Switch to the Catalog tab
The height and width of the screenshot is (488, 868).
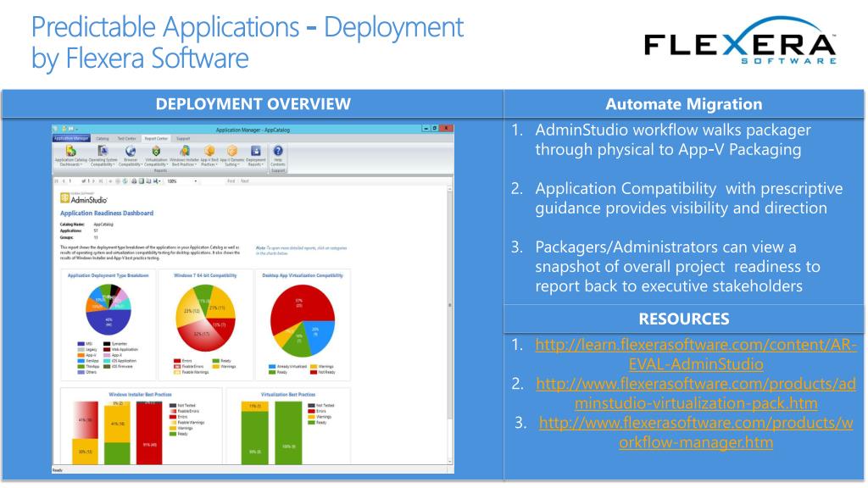click(x=102, y=138)
